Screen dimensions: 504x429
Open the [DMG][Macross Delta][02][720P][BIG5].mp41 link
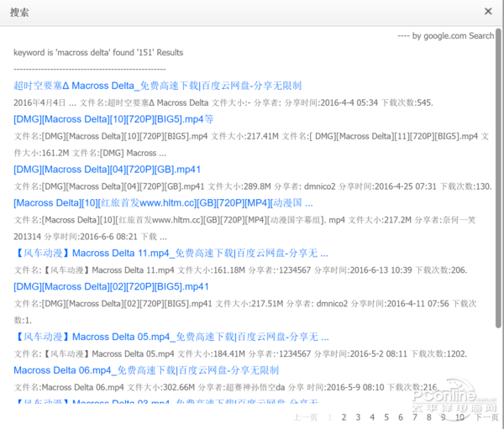111,286
